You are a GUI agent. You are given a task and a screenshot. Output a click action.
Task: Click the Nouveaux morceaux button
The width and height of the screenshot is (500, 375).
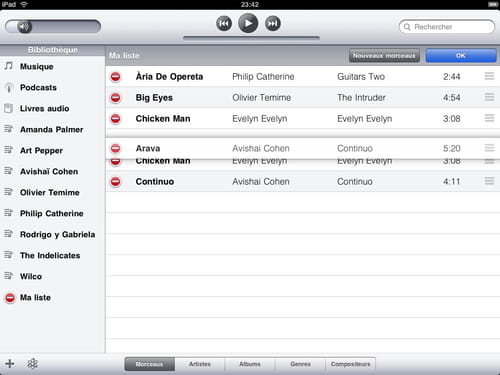click(x=384, y=56)
